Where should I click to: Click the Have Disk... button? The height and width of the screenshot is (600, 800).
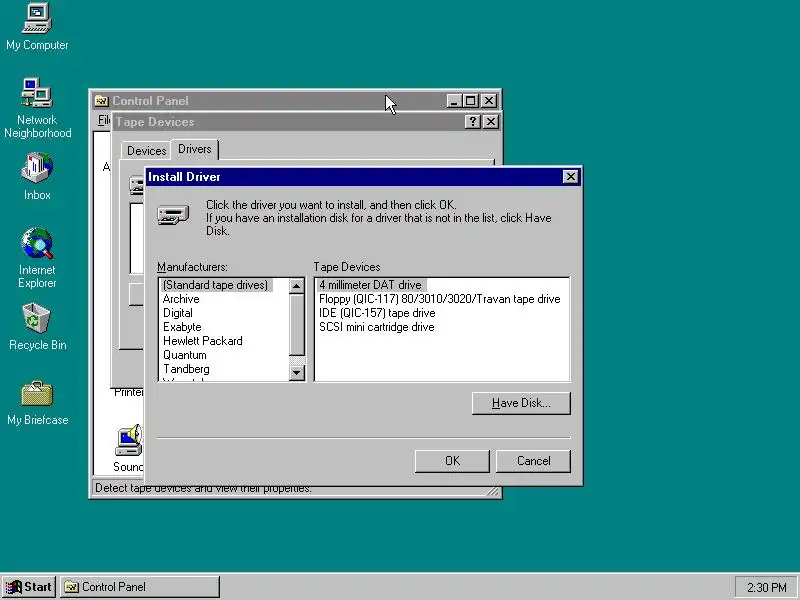point(521,403)
